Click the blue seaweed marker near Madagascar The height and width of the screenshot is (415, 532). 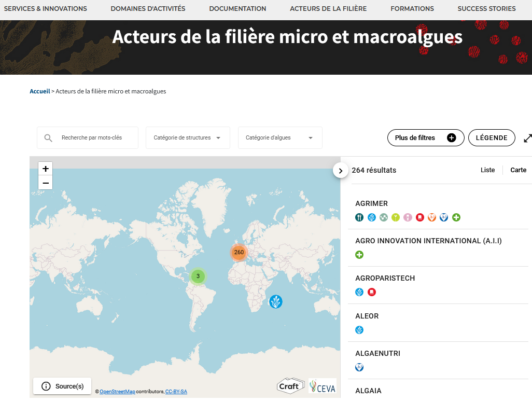pos(275,301)
